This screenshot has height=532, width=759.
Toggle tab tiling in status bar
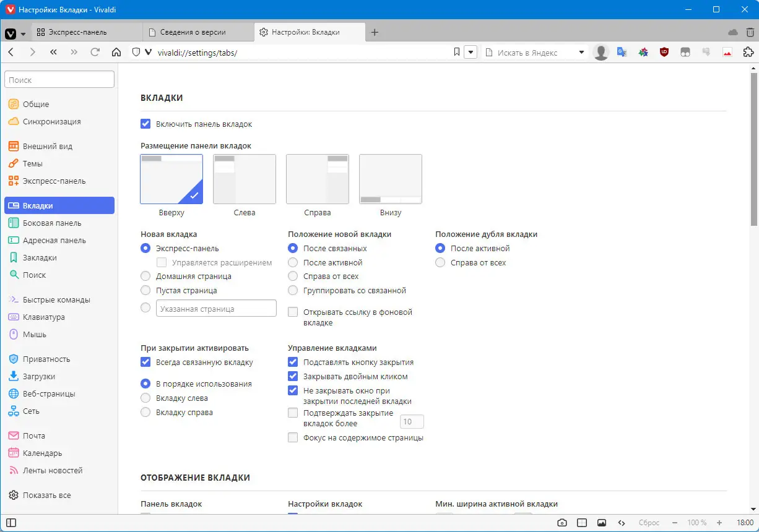click(x=581, y=523)
